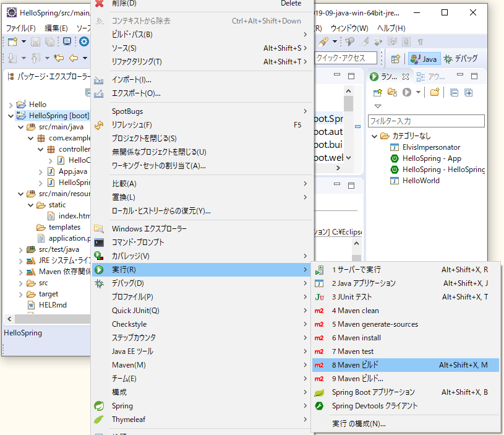
Task: Click the green Run icon in the launch panel
Action: [x=407, y=93]
